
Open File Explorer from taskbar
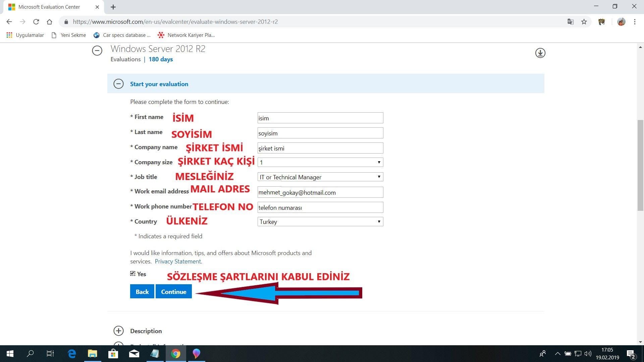pyautogui.click(x=93, y=354)
